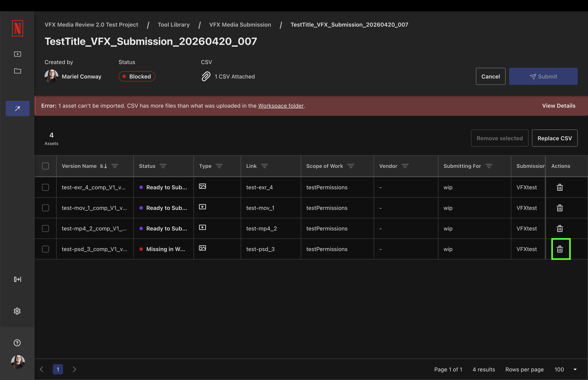Viewport: 588px width, 380px height.
Task: Click the video type icon for test-mov_1
Action: 203,207
